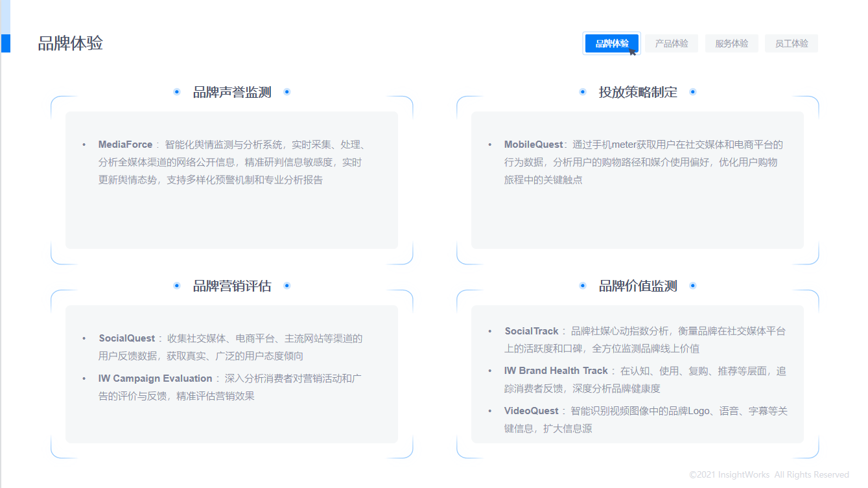Click the 品牌价值监测 card heading

point(638,286)
